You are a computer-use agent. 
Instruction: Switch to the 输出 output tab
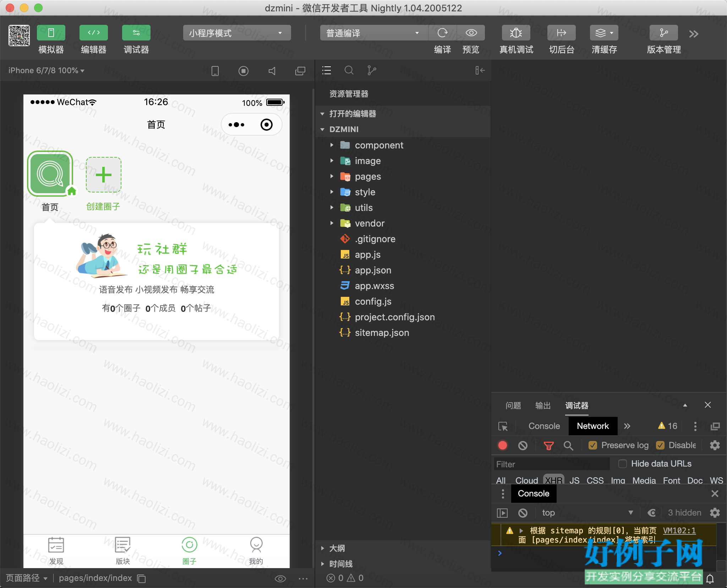click(x=543, y=405)
